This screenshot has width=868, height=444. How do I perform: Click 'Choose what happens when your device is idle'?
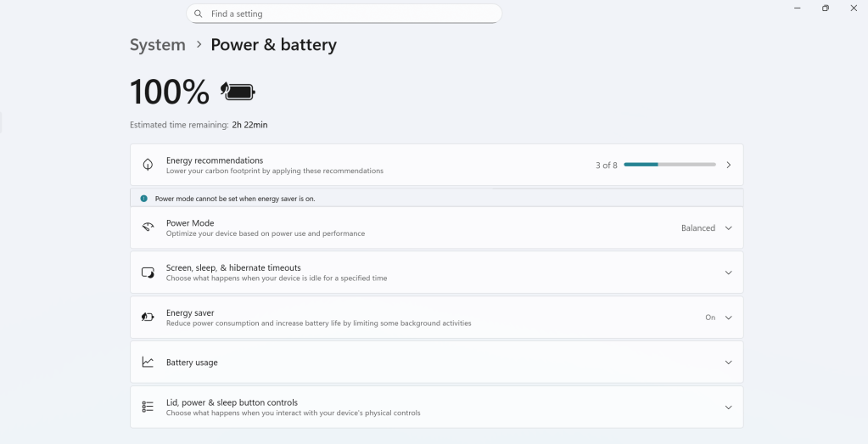pos(277,278)
